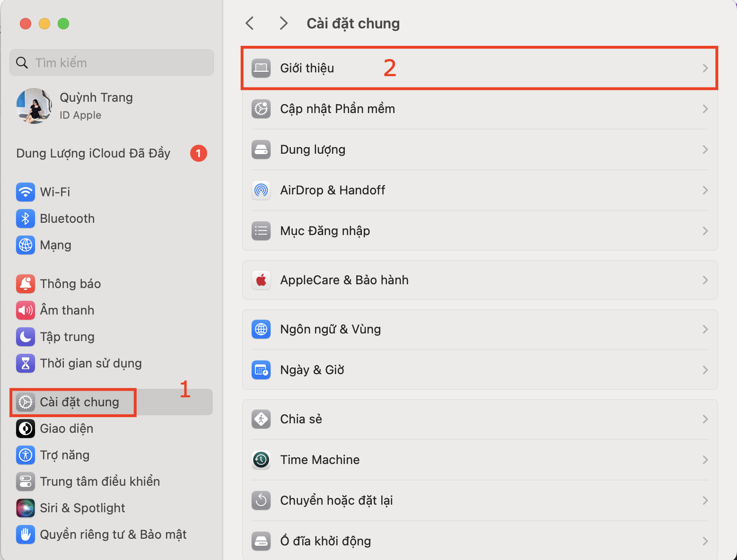The width and height of the screenshot is (737, 560).
Task: Select Thông báo label in sidebar
Action: (70, 284)
